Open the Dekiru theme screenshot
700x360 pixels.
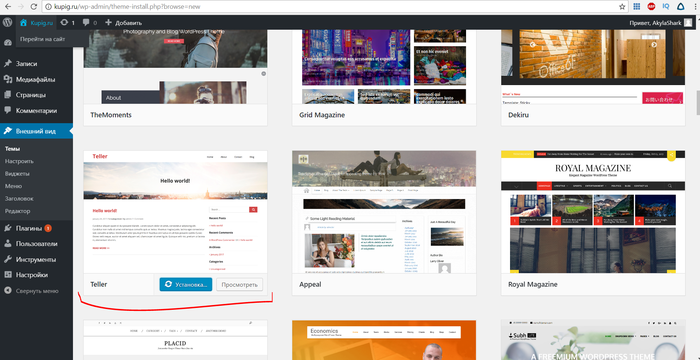pos(593,67)
